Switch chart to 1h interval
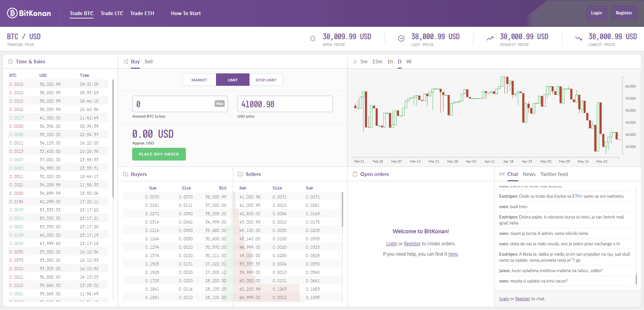The image size is (644, 310). (390, 62)
